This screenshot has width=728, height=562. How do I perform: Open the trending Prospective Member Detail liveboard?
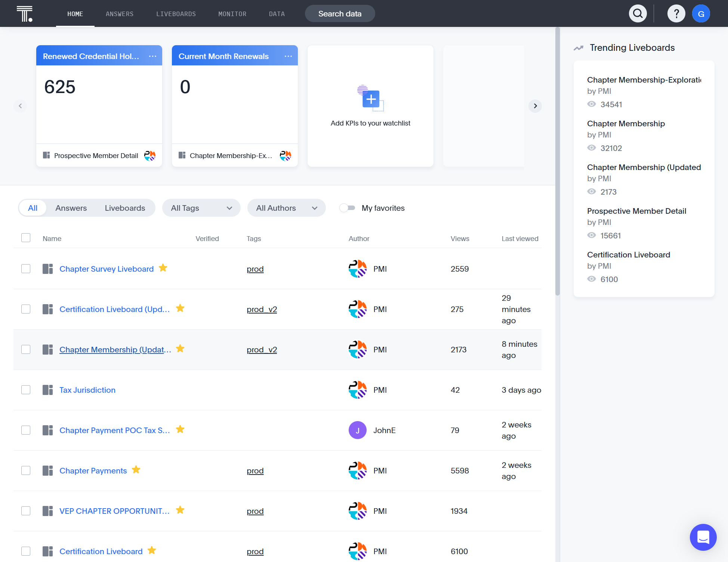click(x=636, y=211)
